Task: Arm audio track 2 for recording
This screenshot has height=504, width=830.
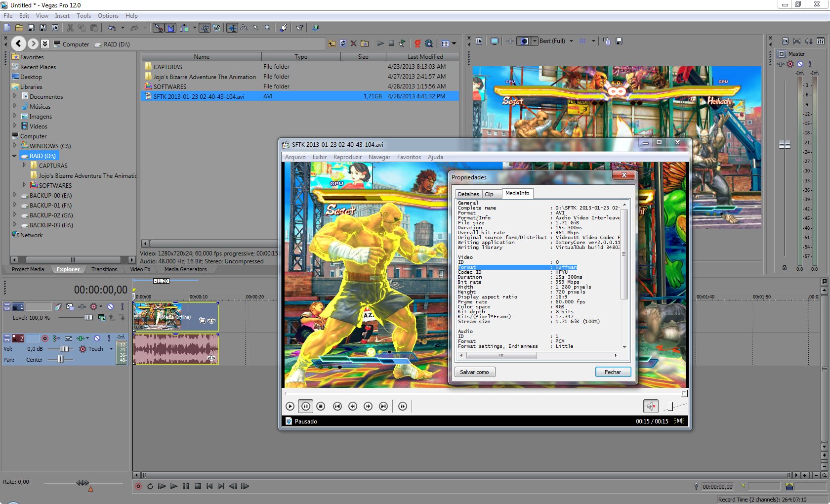Action: [x=45, y=338]
